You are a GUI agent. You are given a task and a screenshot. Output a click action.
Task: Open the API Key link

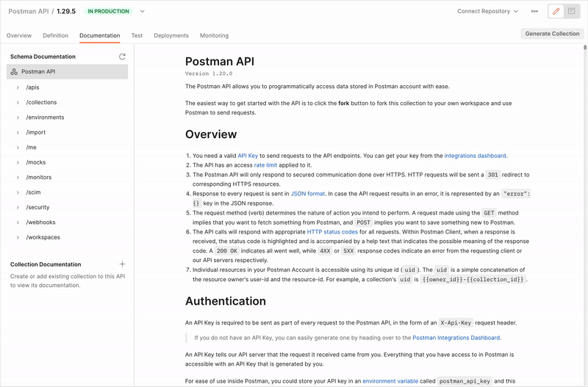[248, 156]
